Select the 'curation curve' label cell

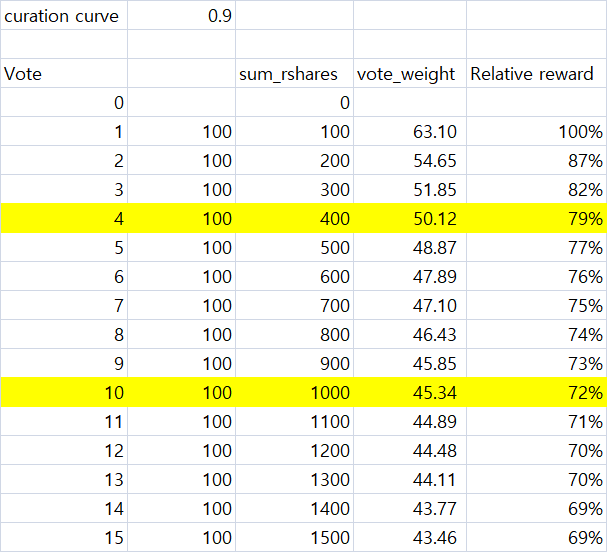pos(64,15)
